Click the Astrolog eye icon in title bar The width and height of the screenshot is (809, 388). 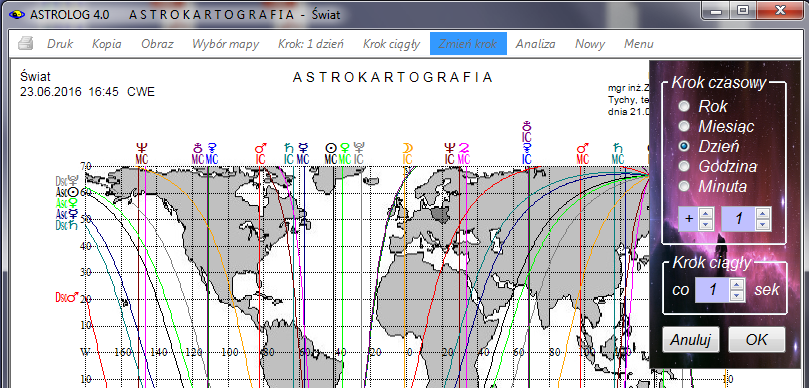(17, 14)
